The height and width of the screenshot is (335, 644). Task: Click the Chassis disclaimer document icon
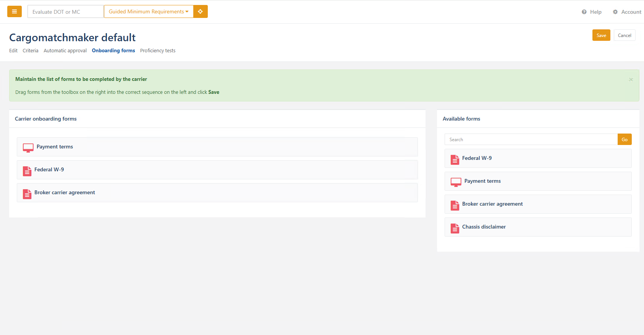(455, 228)
